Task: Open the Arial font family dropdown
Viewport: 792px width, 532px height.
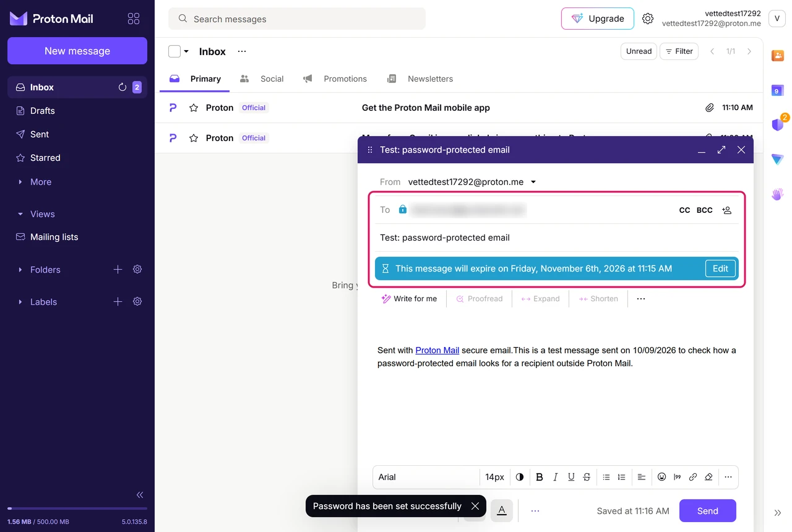Action: click(x=426, y=477)
